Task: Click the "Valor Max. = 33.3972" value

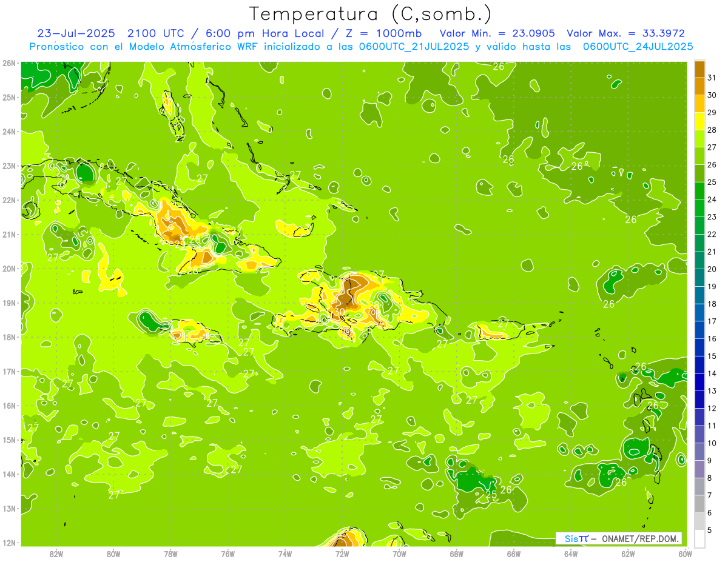Action: pos(625,33)
